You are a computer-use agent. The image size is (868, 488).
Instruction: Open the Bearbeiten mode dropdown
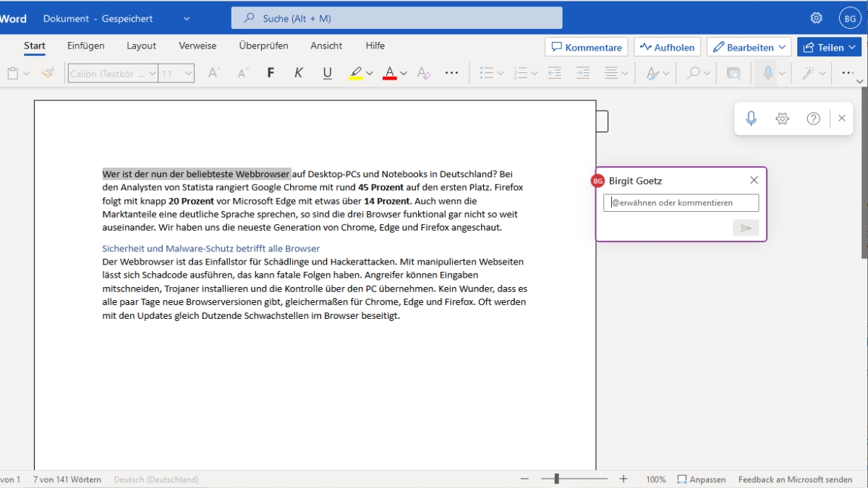(749, 47)
